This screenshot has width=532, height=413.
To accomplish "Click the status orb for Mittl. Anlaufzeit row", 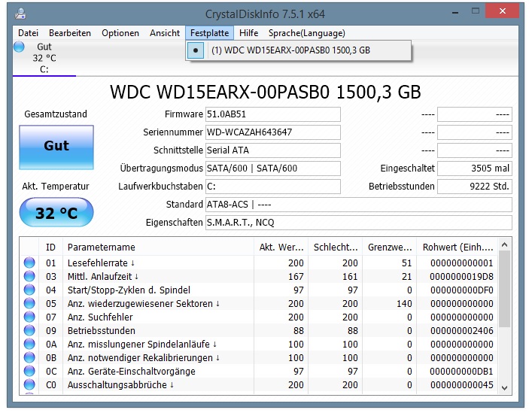I will click(29, 276).
